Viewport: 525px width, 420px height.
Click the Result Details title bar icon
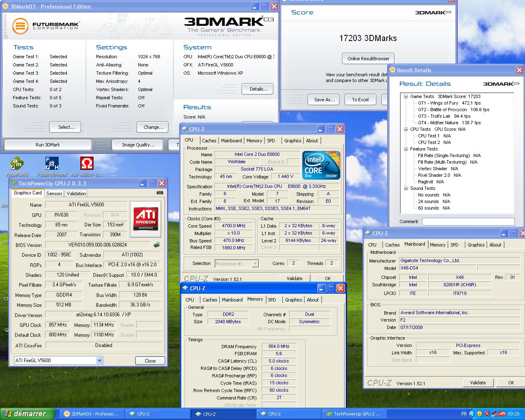coord(393,70)
